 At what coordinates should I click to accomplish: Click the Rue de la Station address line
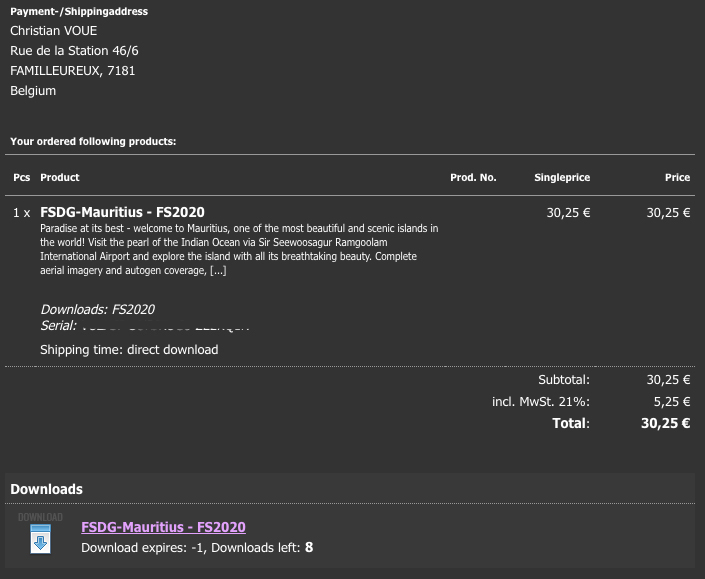[x=74, y=51]
